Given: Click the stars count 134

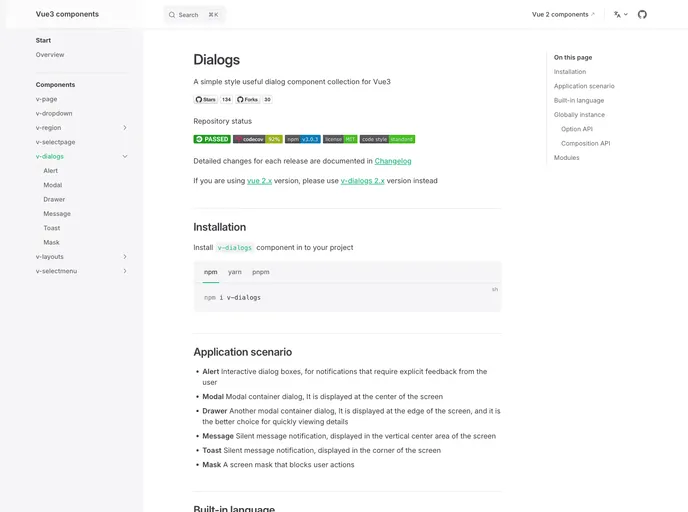Looking at the screenshot, I should tap(226, 100).
